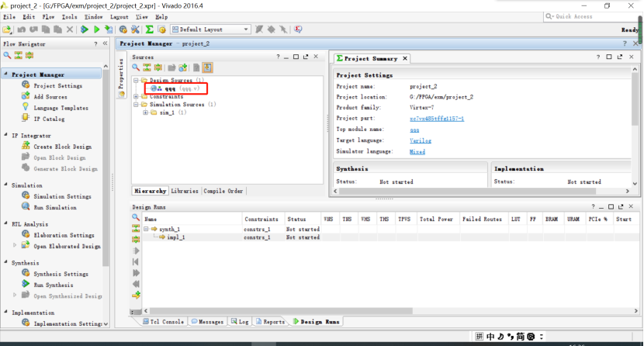Collapse the Design Sources tree node
Viewport: 644px width, 346px height.
(x=136, y=81)
